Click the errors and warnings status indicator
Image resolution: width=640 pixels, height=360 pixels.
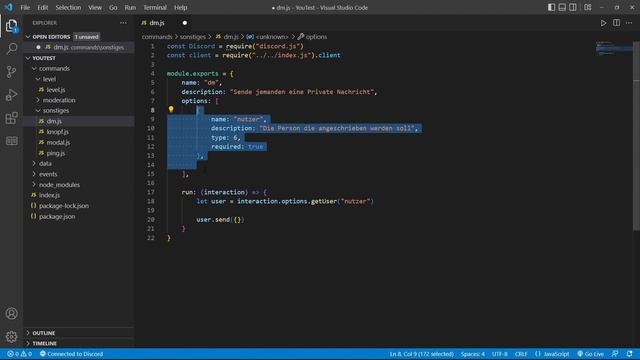click(19, 354)
